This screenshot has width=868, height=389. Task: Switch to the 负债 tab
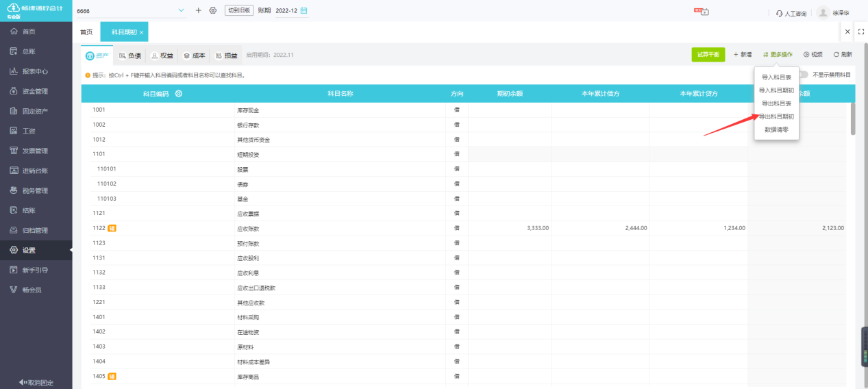coord(130,55)
